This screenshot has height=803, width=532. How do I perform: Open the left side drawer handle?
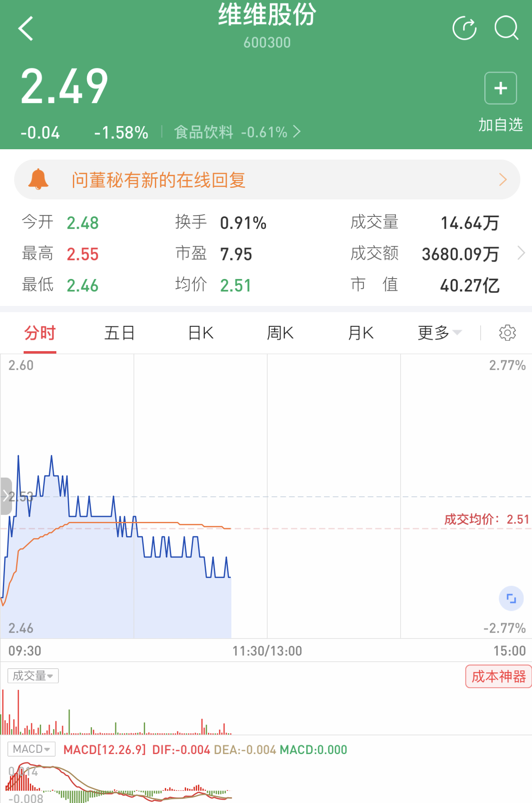pos(6,496)
